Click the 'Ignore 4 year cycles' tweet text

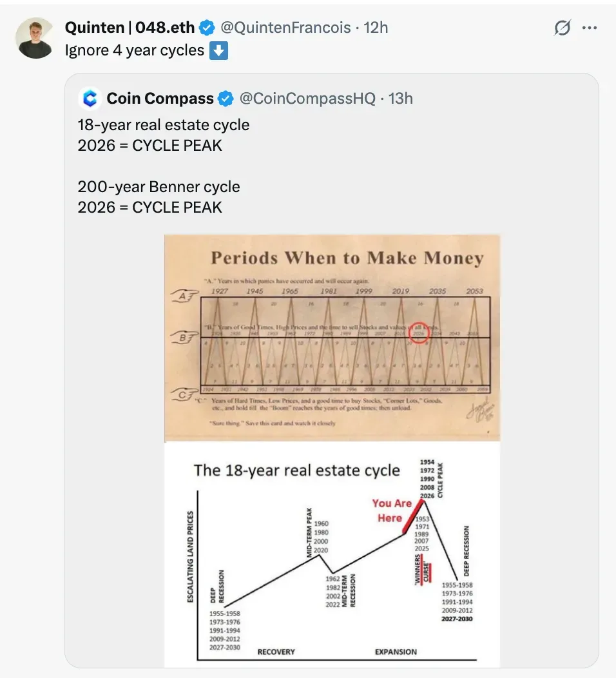pyautogui.click(x=134, y=50)
